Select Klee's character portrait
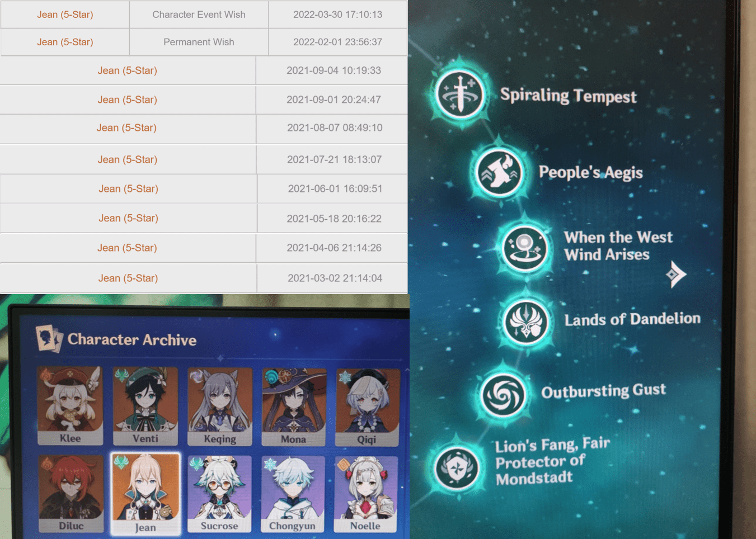Image resolution: width=756 pixels, height=539 pixels. pyautogui.click(x=70, y=406)
